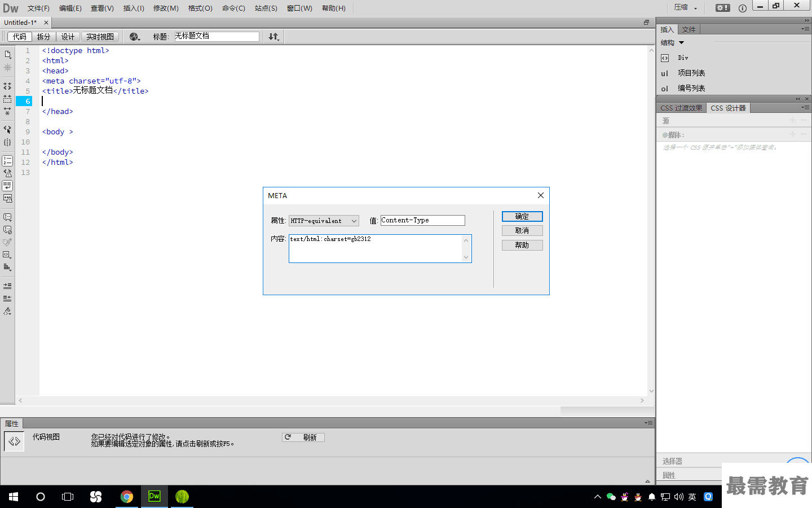
Task: Click 帮助 in the META dialog
Action: (522, 246)
